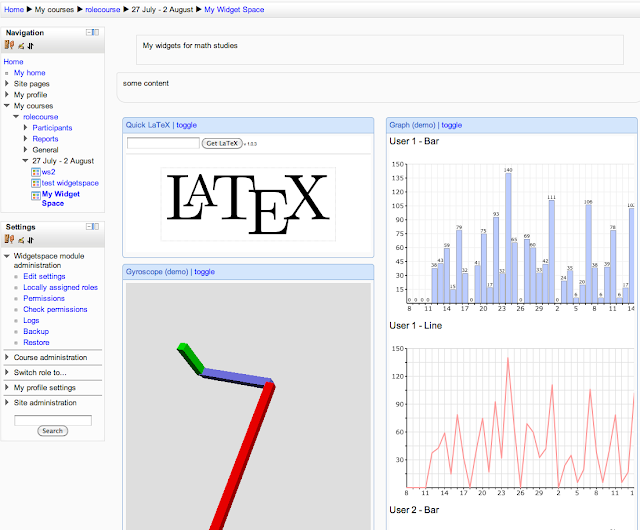Click the My Widget Space module icon

tap(36, 196)
